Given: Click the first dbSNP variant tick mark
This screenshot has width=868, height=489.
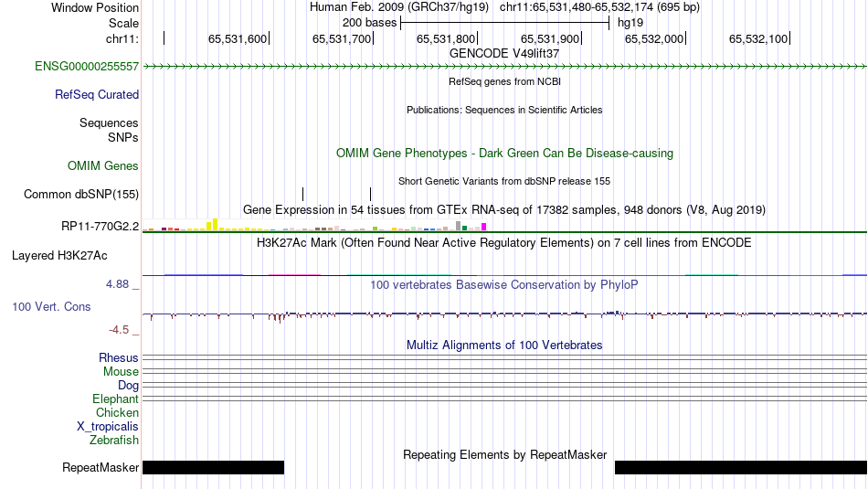Looking at the screenshot, I should click(x=302, y=194).
